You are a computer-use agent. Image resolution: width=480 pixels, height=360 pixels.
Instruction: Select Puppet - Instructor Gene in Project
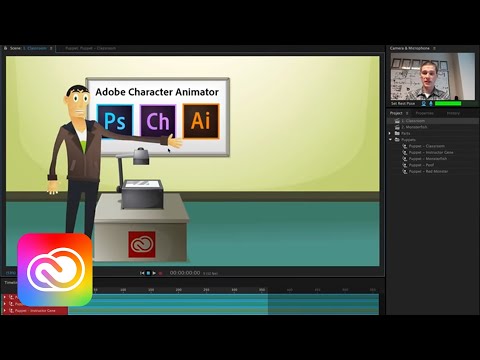click(431, 152)
